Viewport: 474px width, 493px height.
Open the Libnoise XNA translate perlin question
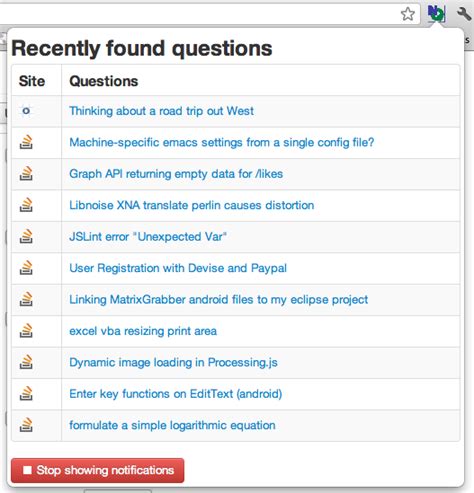[x=192, y=205]
